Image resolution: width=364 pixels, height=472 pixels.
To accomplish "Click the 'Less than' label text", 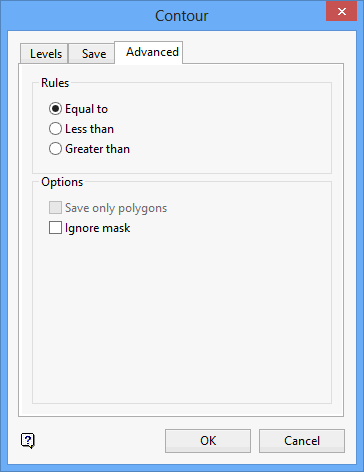I will click(89, 129).
